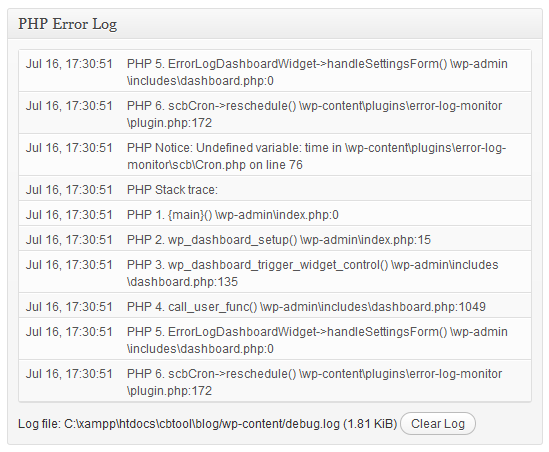The width and height of the screenshot is (549, 452).
Task: Click the timestamp of the PHP Notice row
Action: coord(69,148)
